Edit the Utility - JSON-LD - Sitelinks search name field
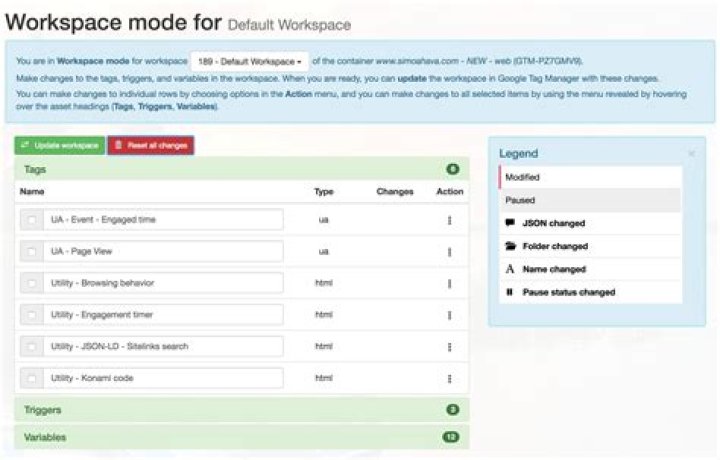Viewport: 720px width, 460px height. (x=163, y=347)
